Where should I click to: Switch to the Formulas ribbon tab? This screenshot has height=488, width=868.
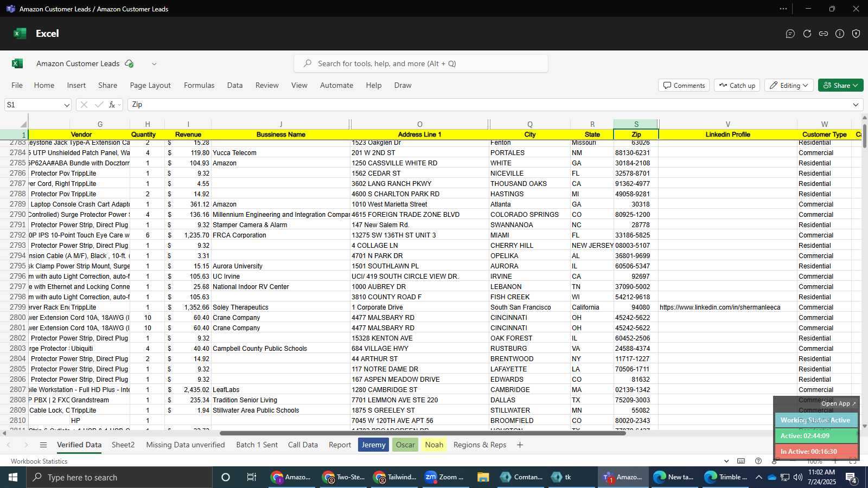point(199,85)
